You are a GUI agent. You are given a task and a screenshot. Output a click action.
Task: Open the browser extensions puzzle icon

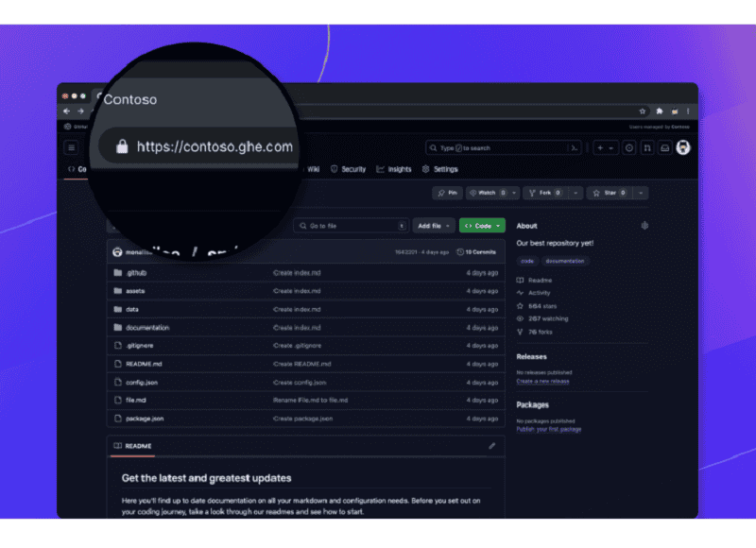coord(659,111)
